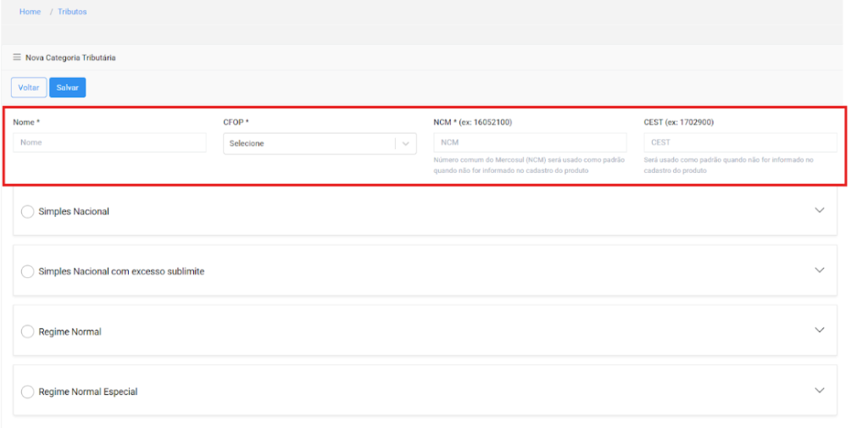The width and height of the screenshot is (868, 428).
Task: Open the Tributos breadcrumb link
Action: [x=72, y=12]
